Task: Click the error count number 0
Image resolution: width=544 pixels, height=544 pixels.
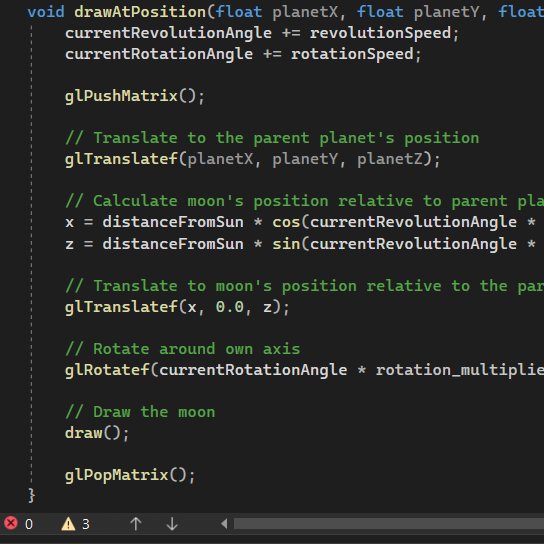Action: click(29, 524)
